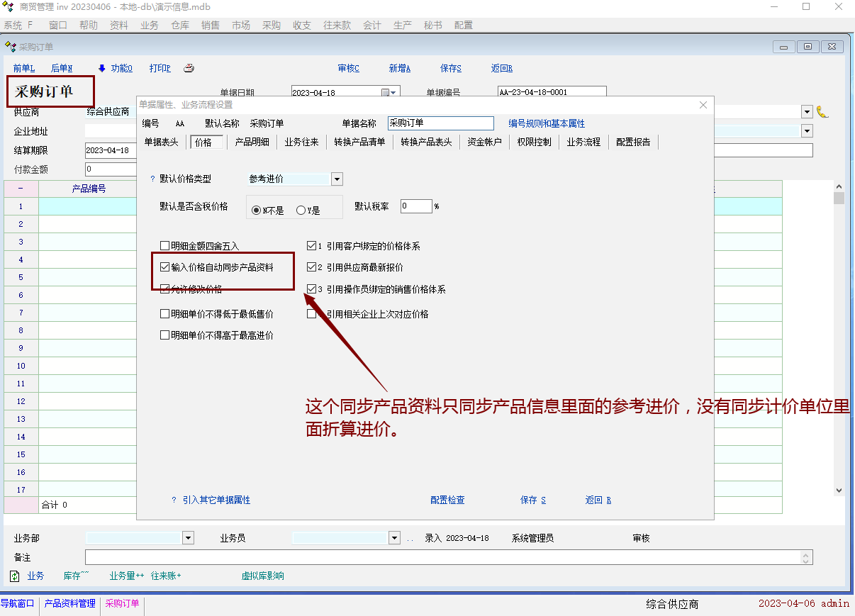Open the 仓库 menu in menu bar
Image resolution: width=855 pixels, height=616 pixels.
point(180,26)
